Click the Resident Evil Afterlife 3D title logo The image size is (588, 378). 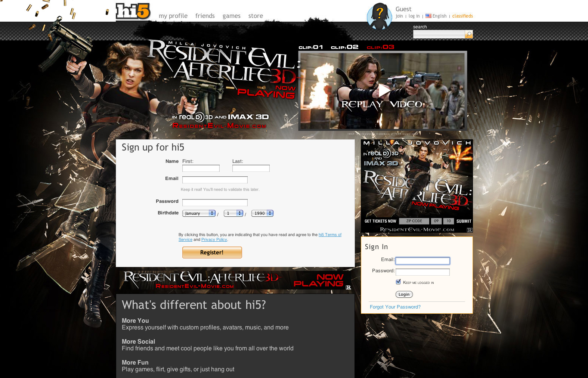point(223,62)
